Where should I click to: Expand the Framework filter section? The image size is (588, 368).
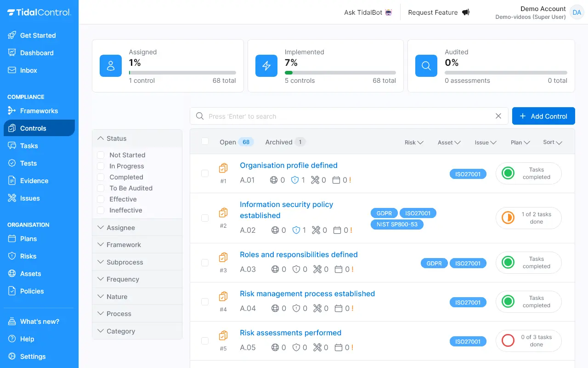coord(137,245)
